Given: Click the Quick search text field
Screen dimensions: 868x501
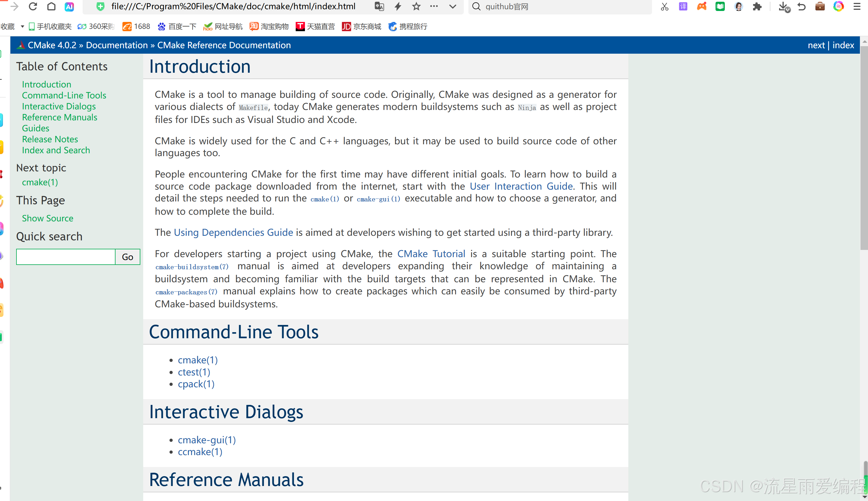Looking at the screenshot, I should pos(66,257).
